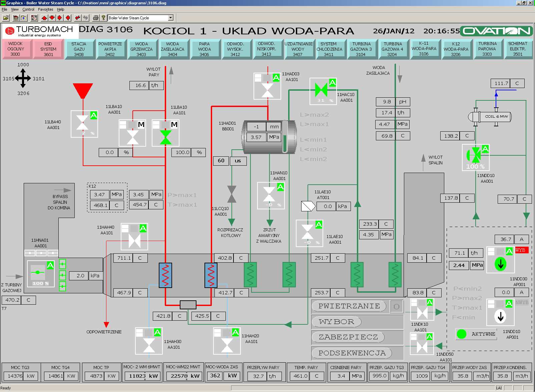The image size is (535, 392).
Task: Click the O indicator beside PWIETRZANIE
Action: point(397,306)
